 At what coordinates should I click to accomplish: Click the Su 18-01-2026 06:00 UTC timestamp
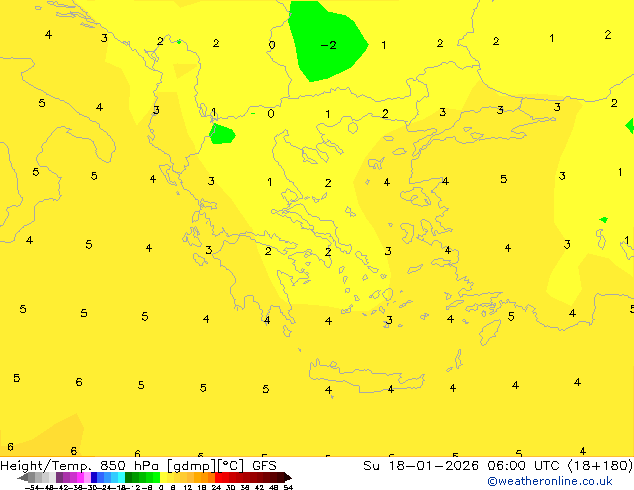463,466
